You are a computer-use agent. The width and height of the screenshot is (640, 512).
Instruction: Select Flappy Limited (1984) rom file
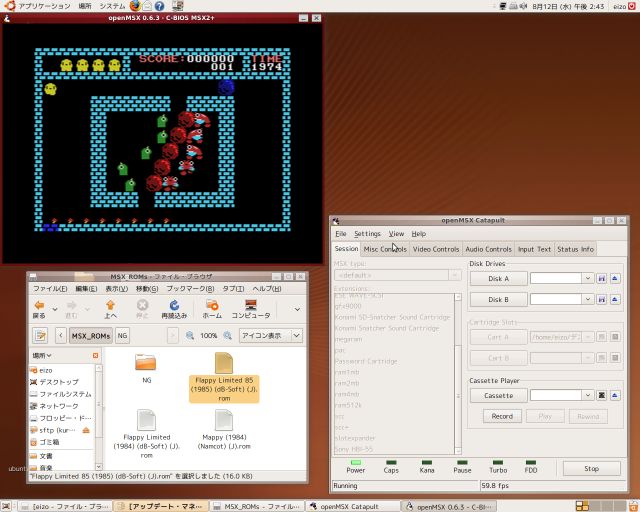(x=147, y=434)
